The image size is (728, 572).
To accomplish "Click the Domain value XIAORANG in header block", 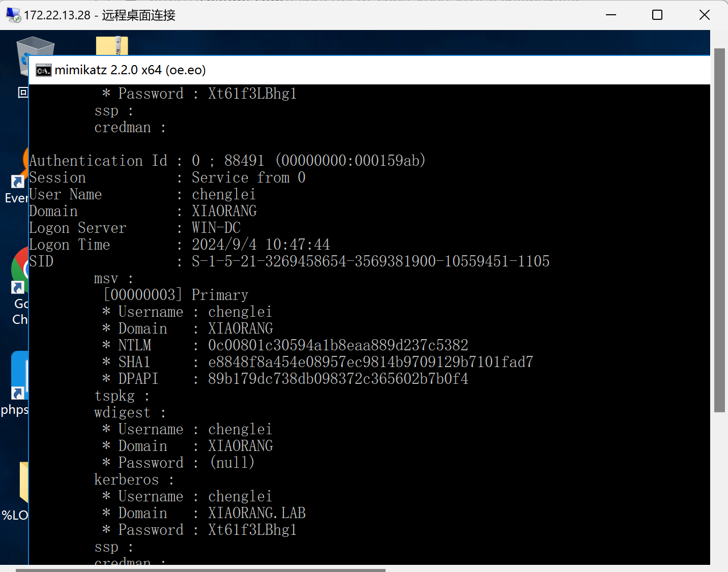I will coord(224,211).
